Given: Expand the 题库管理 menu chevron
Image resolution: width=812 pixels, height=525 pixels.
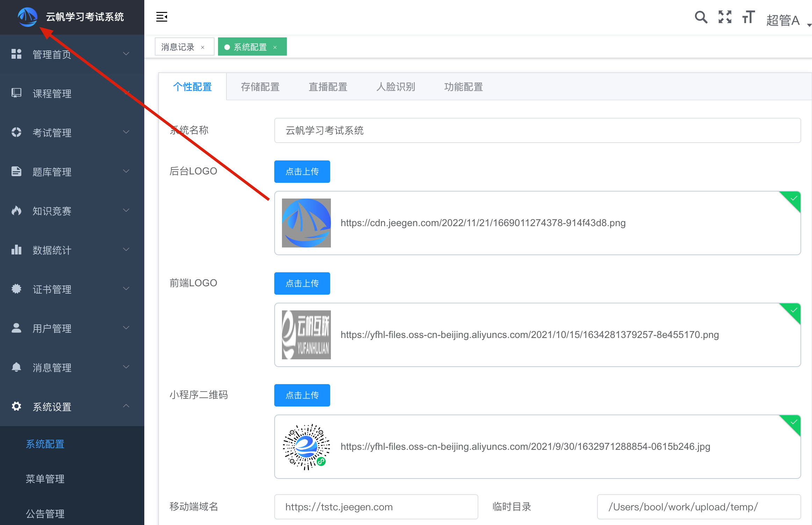Looking at the screenshot, I should [126, 171].
